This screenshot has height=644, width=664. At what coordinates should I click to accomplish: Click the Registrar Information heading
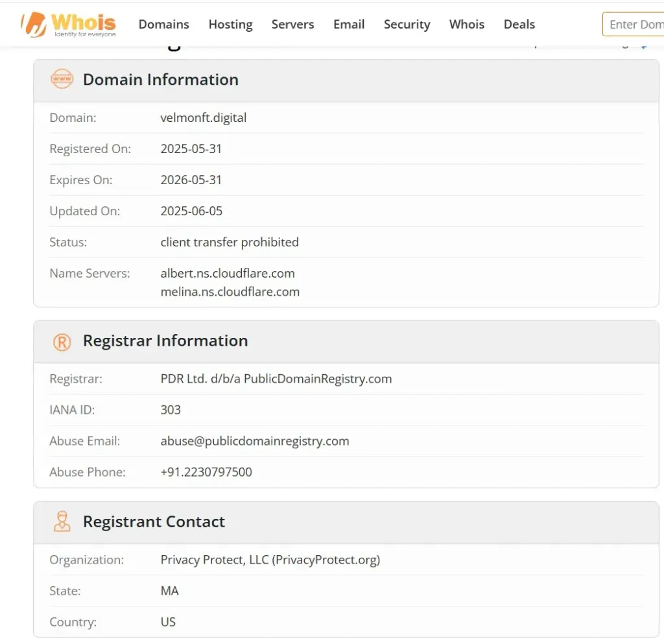pyautogui.click(x=165, y=341)
